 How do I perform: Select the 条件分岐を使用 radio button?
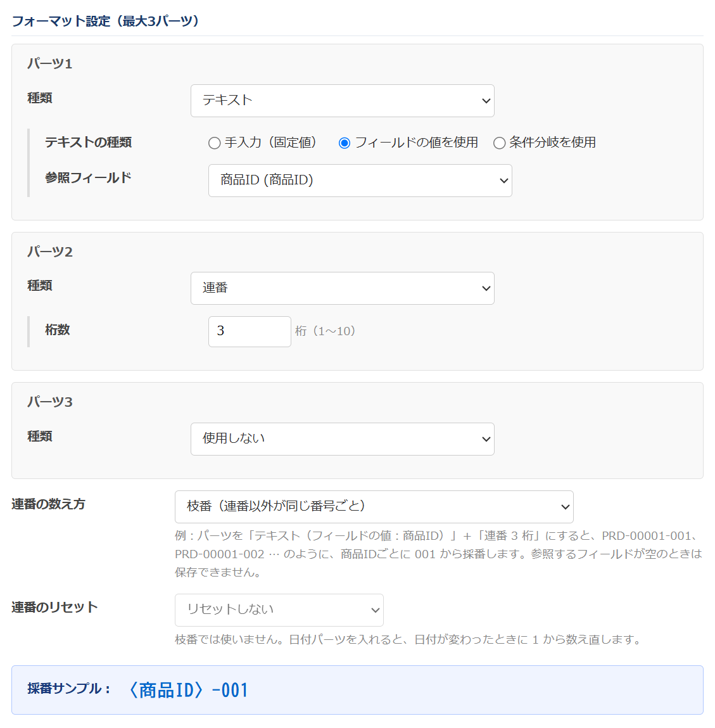point(499,143)
